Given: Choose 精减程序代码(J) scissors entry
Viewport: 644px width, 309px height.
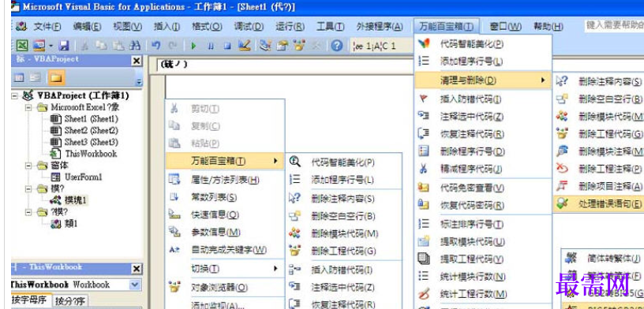Looking at the screenshot, I should [482, 169].
